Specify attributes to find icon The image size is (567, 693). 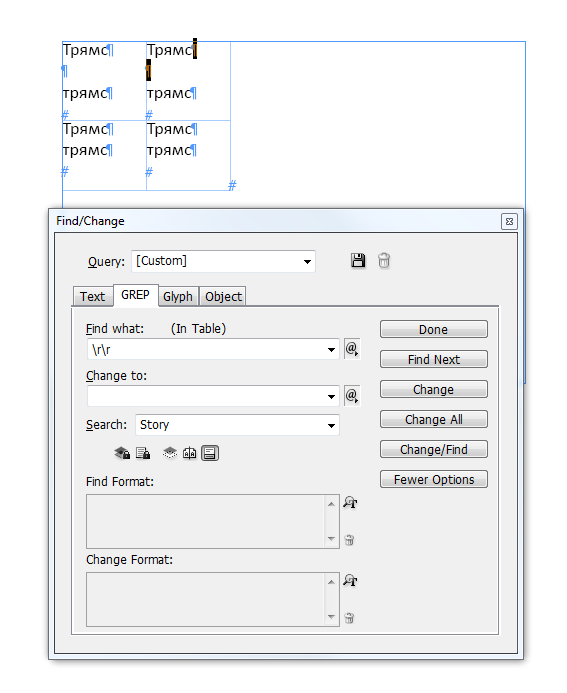tap(350, 503)
